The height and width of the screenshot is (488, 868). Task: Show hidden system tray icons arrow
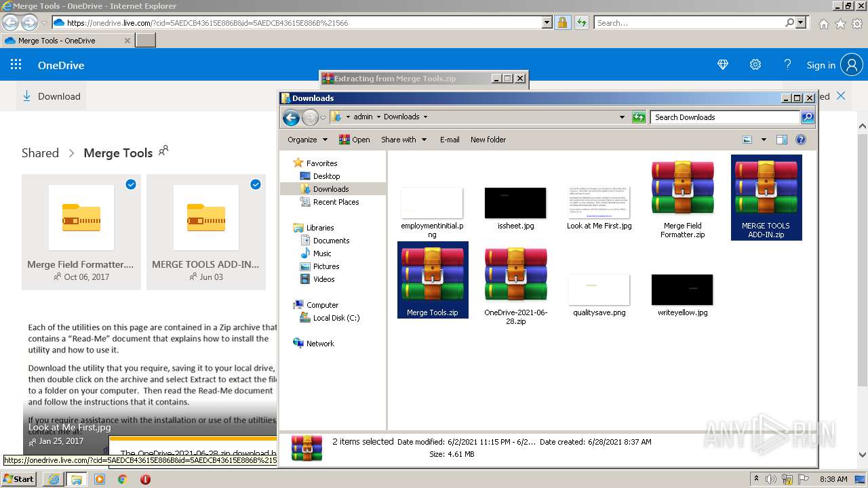point(757,479)
